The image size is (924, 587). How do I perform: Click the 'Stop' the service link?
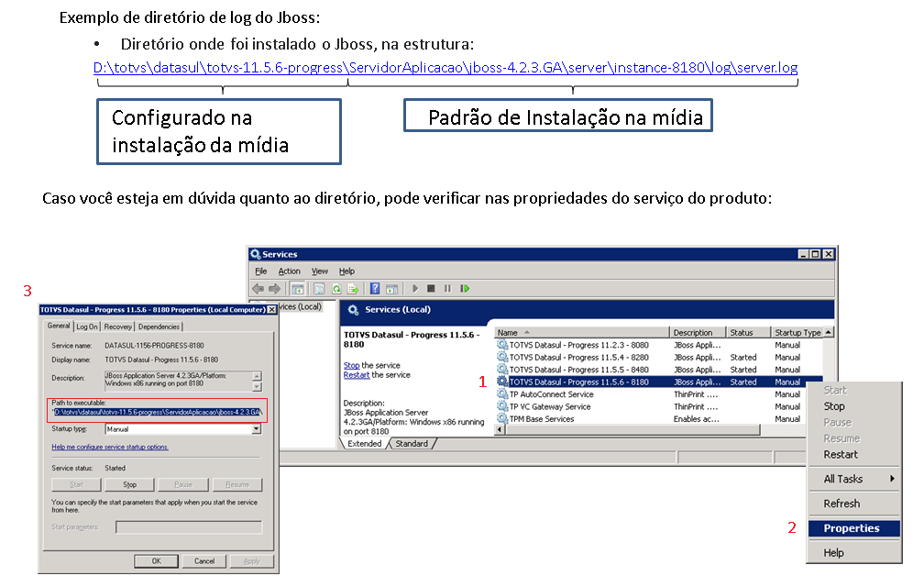tap(351, 365)
